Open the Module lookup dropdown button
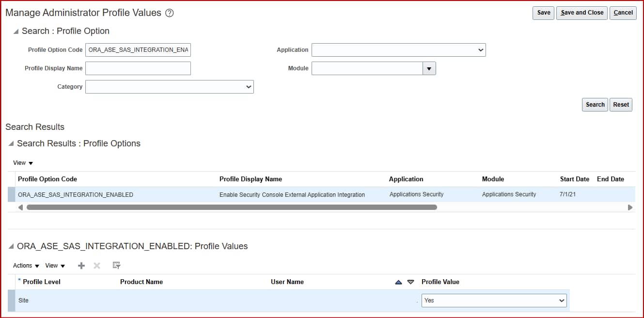 tap(429, 68)
